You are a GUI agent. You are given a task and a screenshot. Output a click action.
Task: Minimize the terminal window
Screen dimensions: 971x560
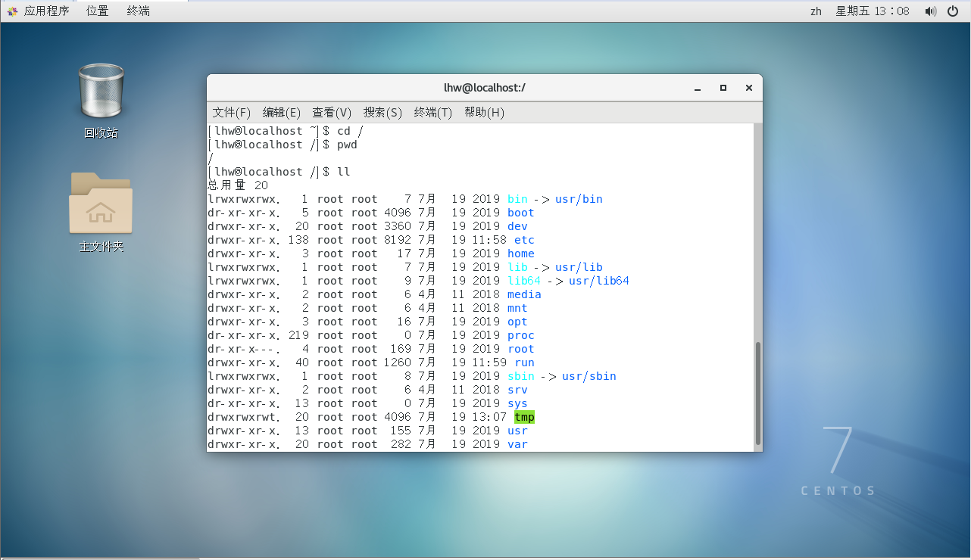click(x=698, y=89)
